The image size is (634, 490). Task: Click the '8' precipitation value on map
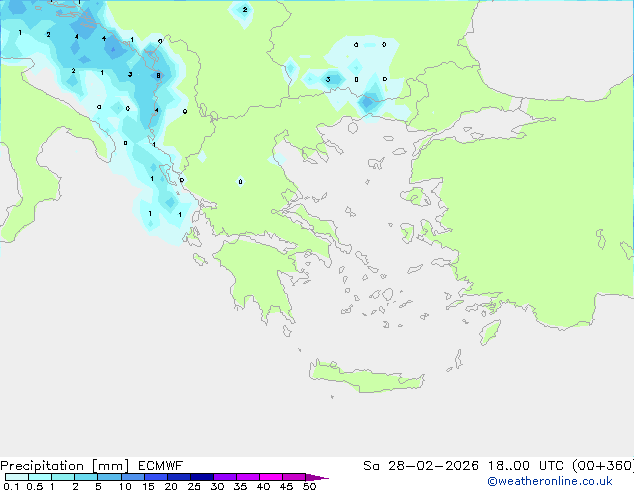[158, 75]
